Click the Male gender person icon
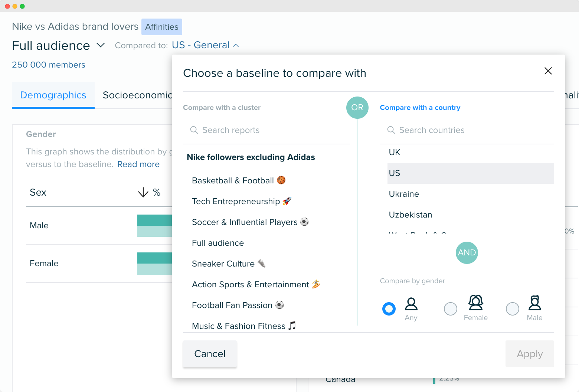The height and width of the screenshot is (392, 579). [534, 303]
